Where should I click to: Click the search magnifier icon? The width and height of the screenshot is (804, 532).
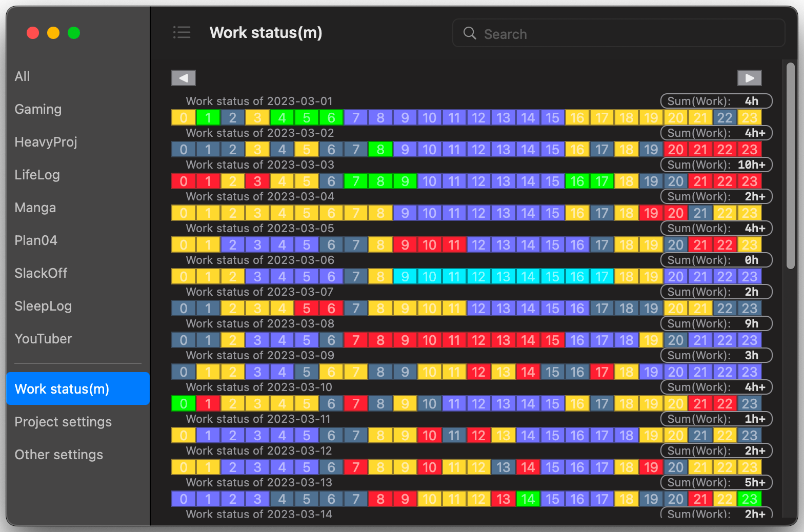[470, 33]
